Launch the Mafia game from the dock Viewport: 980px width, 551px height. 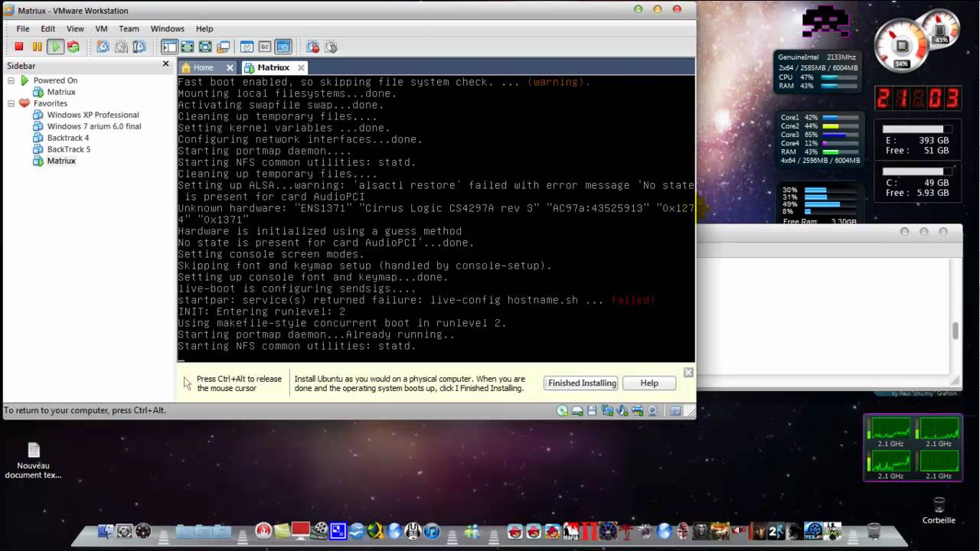click(571, 531)
